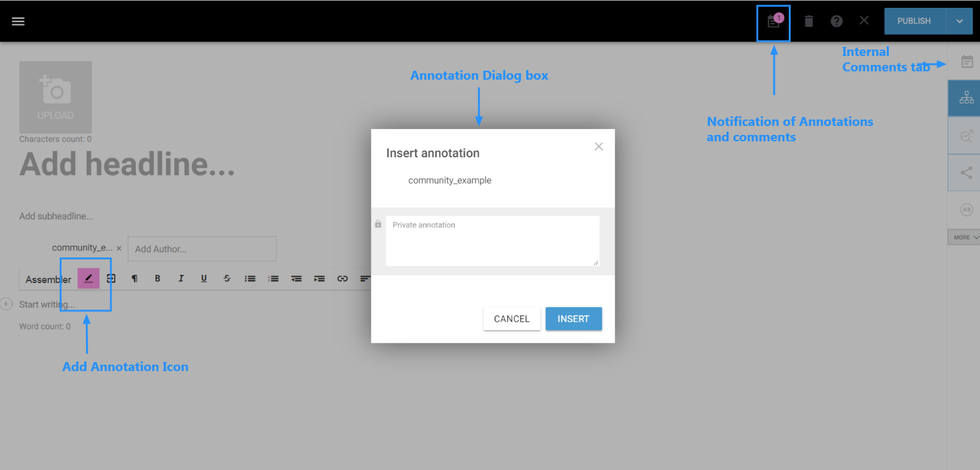Insert a link using the link icon
The height and width of the screenshot is (470, 980).
[342, 279]
